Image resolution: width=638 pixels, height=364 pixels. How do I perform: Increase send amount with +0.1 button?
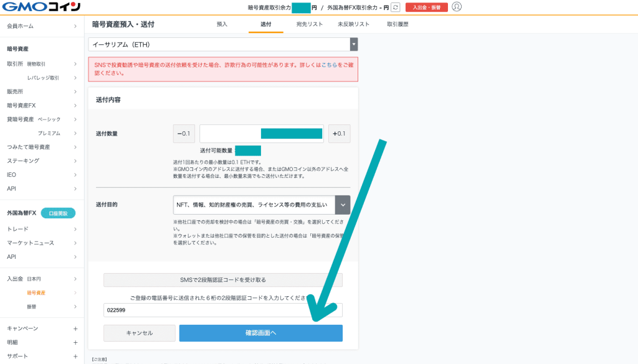pyautogui.click(x=339, y=134)
